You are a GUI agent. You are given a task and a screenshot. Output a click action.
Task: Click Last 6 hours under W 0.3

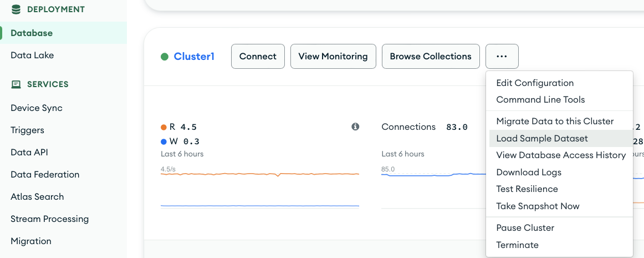coord(182,154)
